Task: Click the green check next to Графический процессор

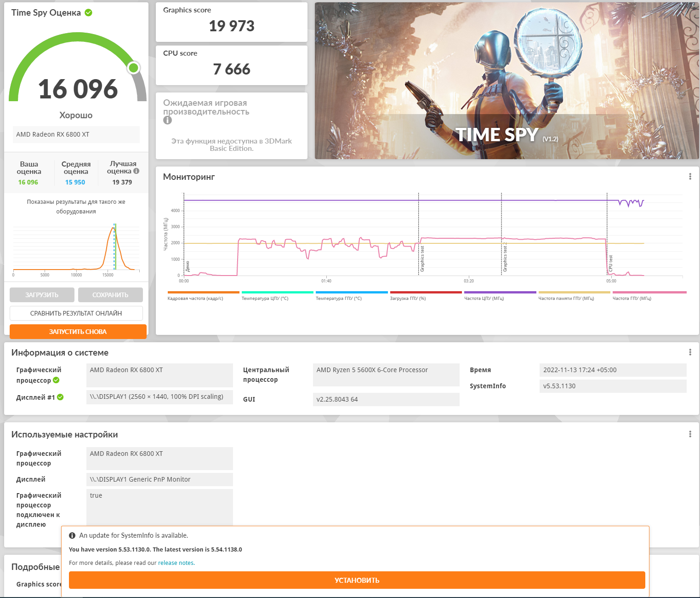Action: coord(56,380)
